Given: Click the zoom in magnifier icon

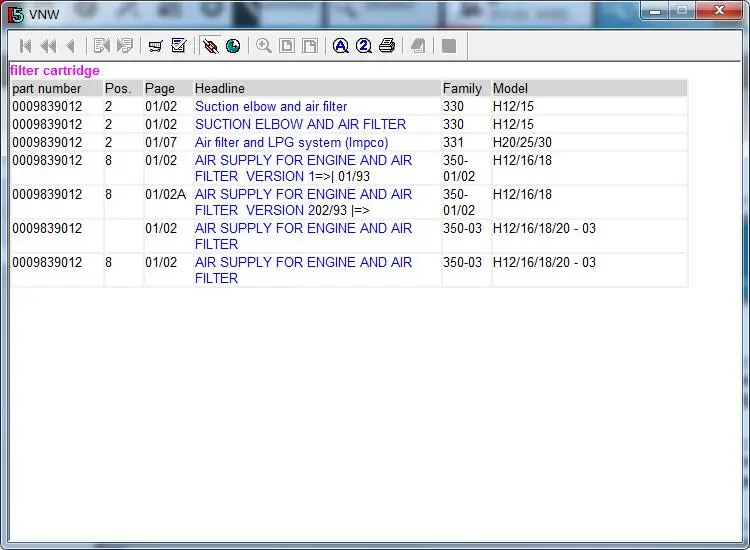Looking at the screenshot, I should pos(264,46).
